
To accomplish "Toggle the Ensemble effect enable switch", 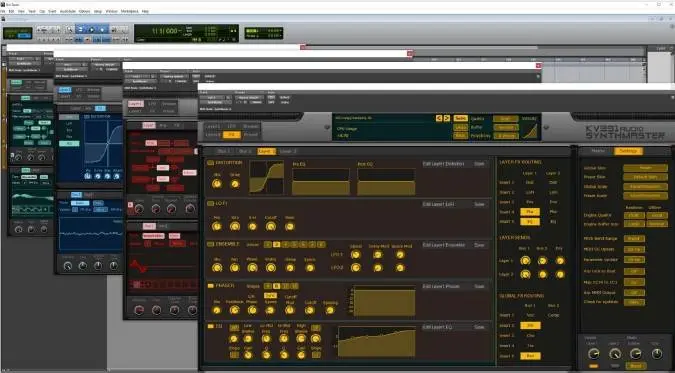I will pyautogui.click(x=211, y=244).
